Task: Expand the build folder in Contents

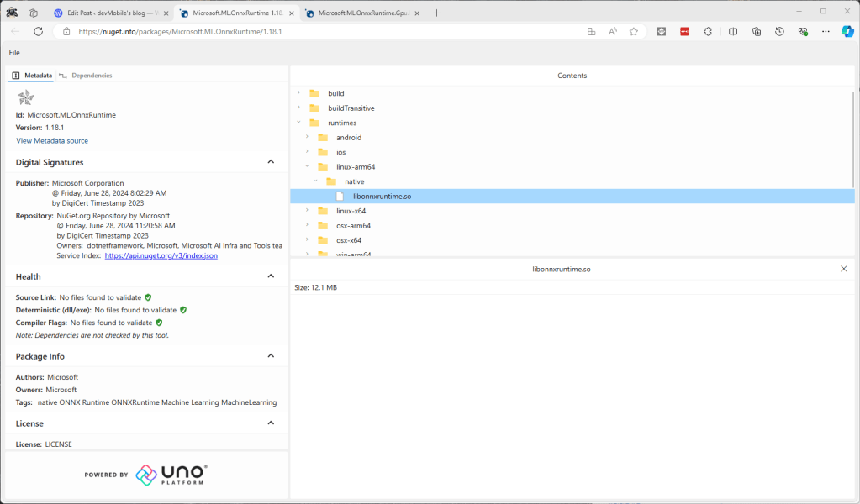Action: click(x=298, y=93)
